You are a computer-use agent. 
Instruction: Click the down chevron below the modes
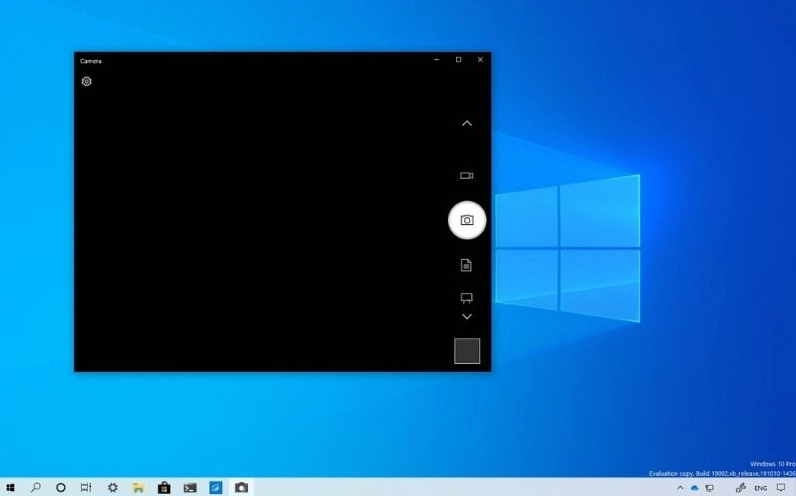tap(467, 317)
